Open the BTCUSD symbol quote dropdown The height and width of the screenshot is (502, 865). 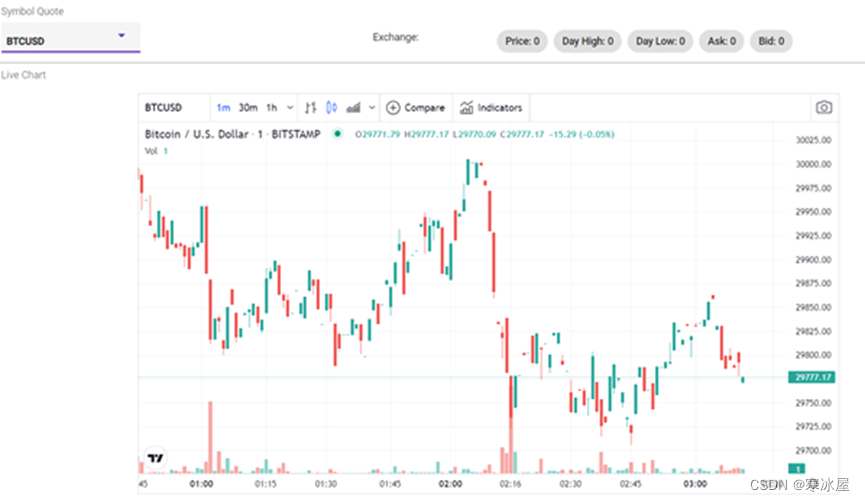point(71,38)
